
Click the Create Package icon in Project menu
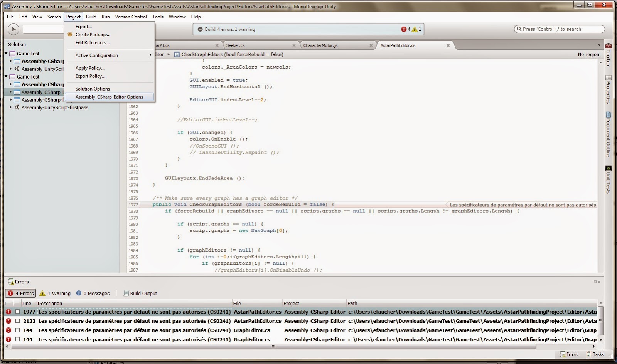tap(70, 34)
